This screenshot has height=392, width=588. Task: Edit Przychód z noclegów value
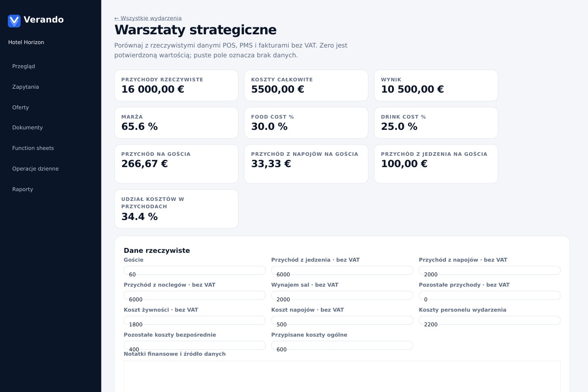point(195,295)
